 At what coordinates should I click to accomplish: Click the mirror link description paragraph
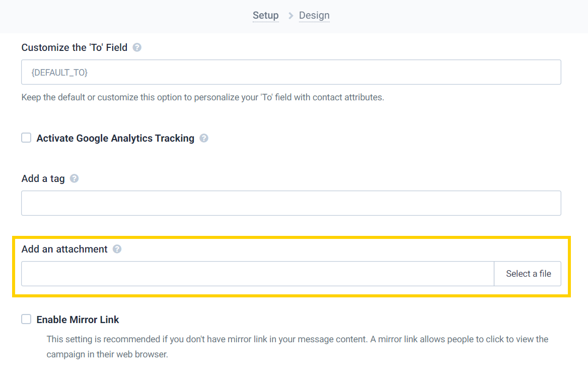coord(298,347)
